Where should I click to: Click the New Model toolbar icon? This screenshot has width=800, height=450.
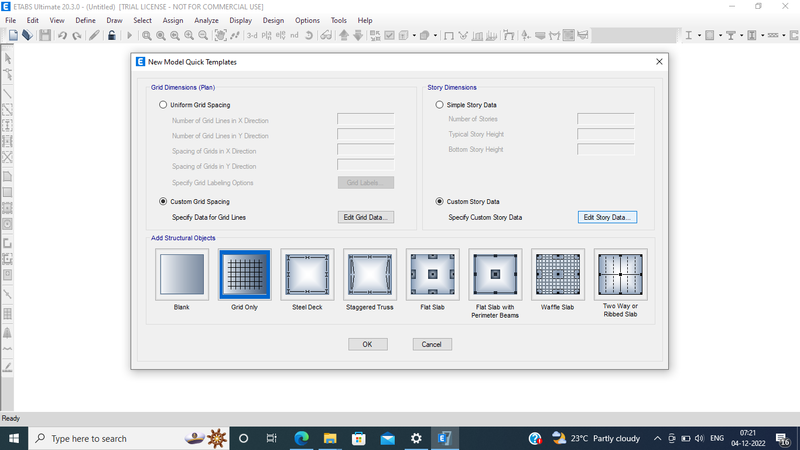13,35
